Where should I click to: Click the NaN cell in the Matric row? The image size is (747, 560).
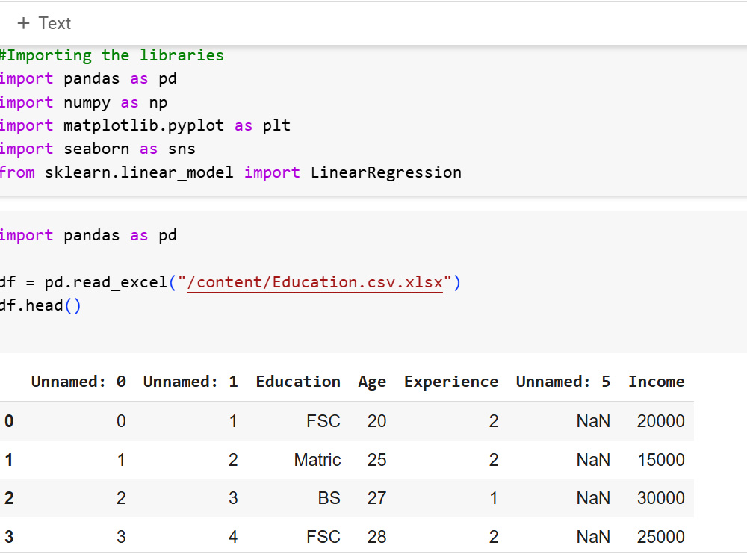point(593,460)
